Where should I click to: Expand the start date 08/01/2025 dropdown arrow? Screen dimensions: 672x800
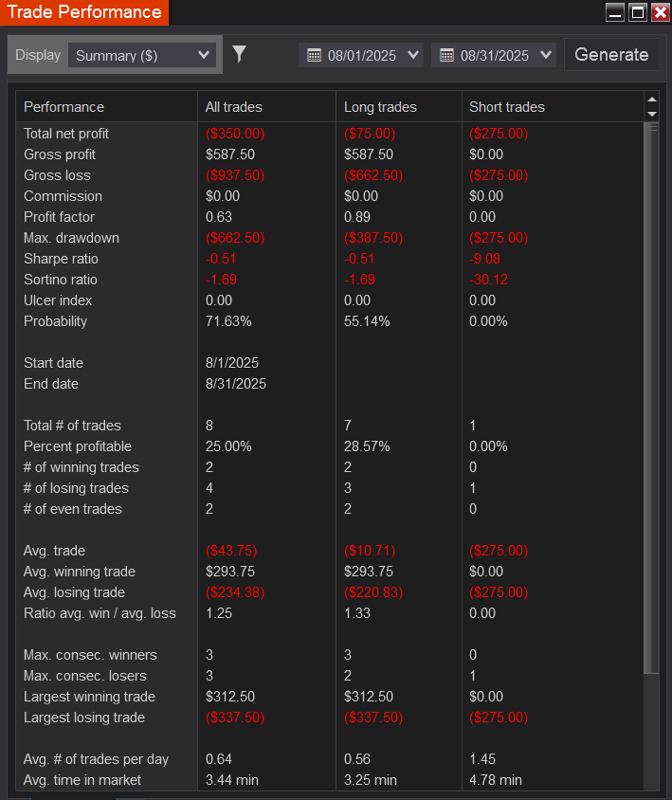[412, 55]
